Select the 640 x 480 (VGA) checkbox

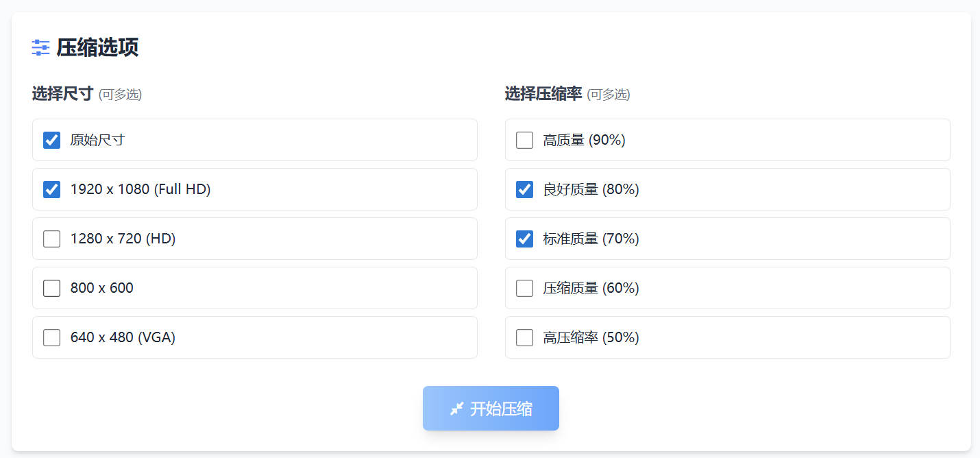52,338
